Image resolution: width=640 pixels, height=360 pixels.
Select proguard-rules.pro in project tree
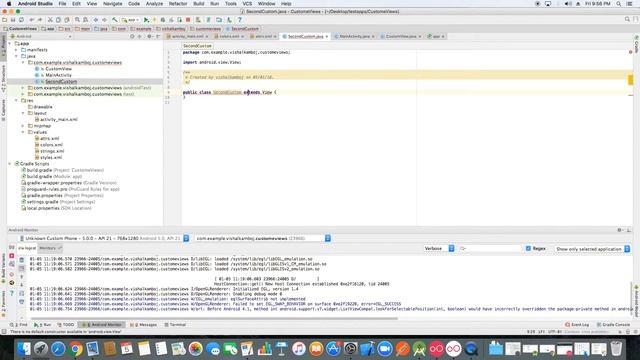pos(47,189)
